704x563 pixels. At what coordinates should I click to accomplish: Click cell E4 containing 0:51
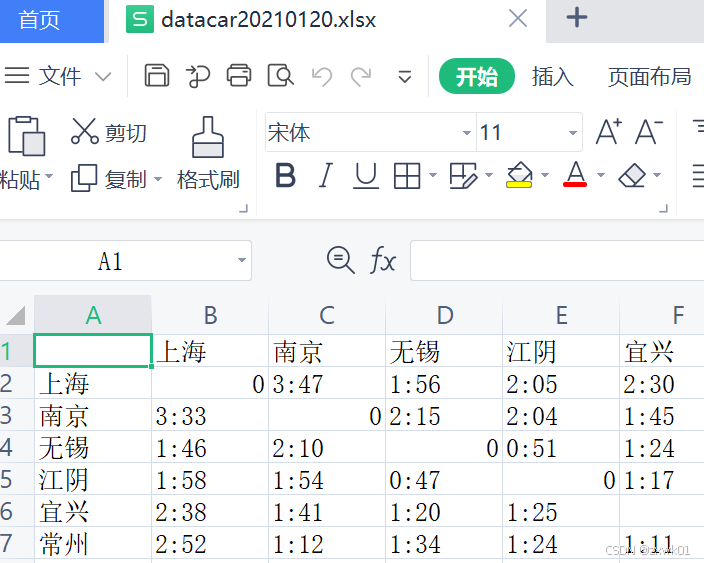click(561, 447)
